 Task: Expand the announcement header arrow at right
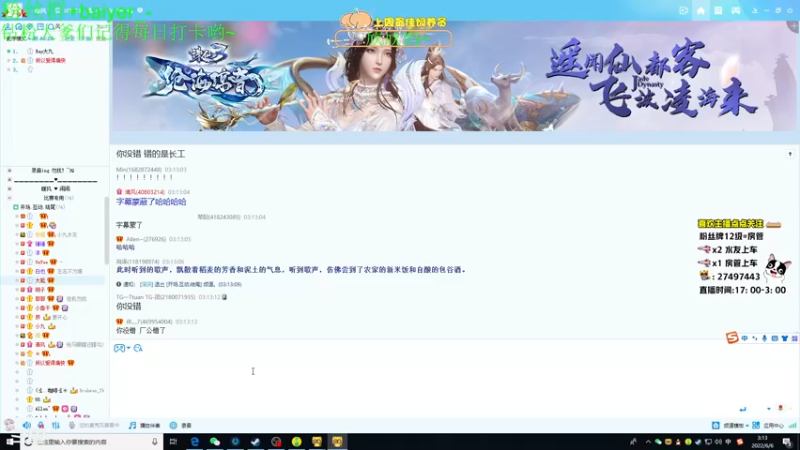pyautogui.click(x=790, y=154)
